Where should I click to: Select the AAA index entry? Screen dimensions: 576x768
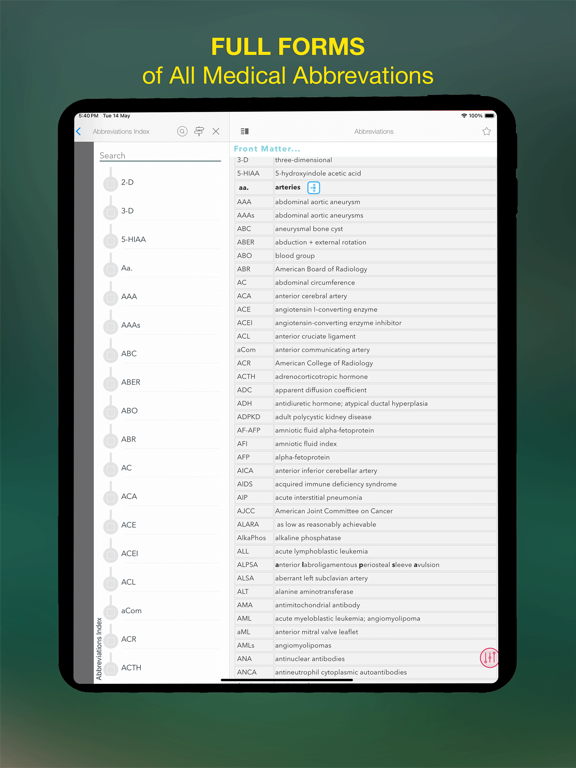[129, 296]
